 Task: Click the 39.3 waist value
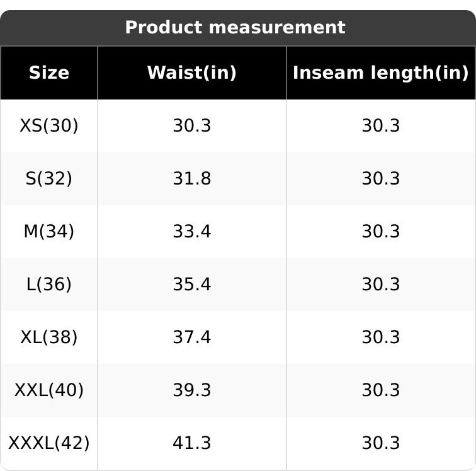[191, 390]
